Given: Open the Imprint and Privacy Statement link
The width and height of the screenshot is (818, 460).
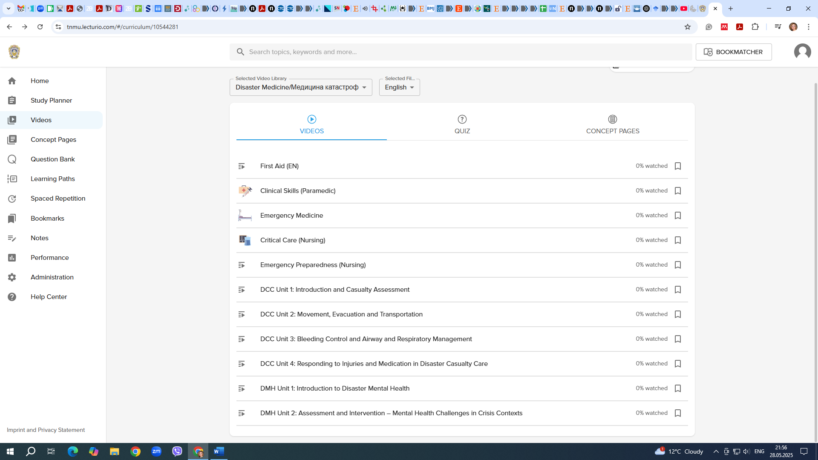Looking at the screenshot, I should tap(46, 430).
